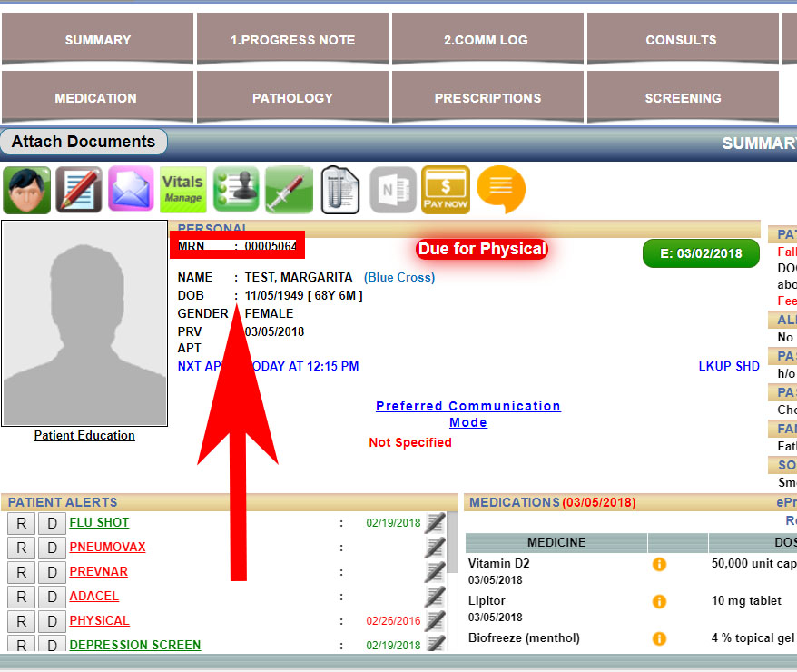Click the purple envelope mail icon
The image size is (797, 672).
(x=132, y=190)
